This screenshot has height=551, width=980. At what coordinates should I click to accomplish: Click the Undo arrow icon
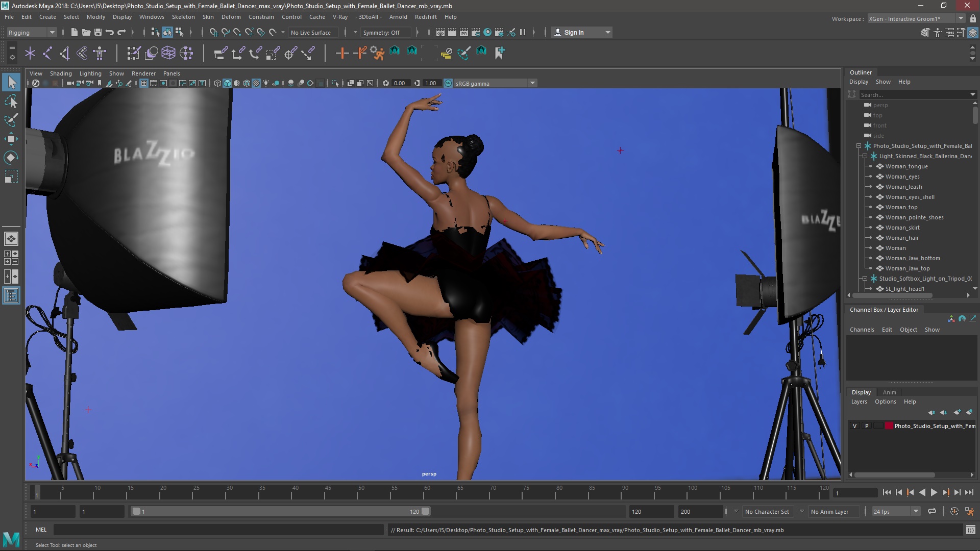tap(110, 32)
